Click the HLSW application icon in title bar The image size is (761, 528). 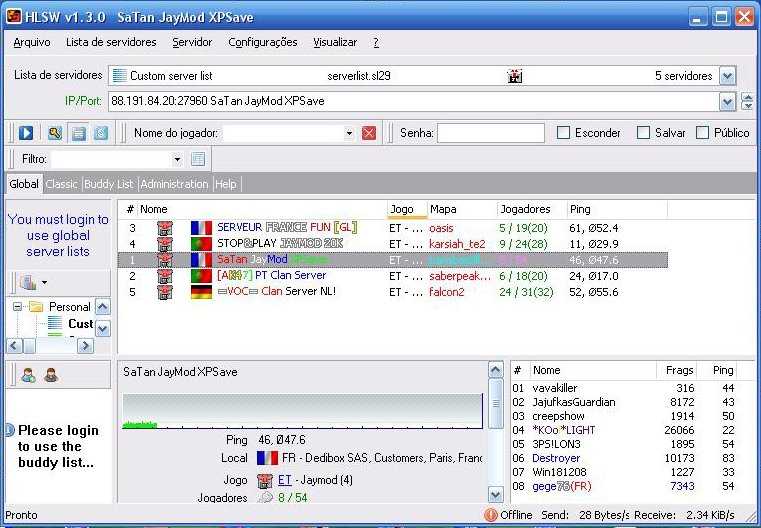point(14,17)
